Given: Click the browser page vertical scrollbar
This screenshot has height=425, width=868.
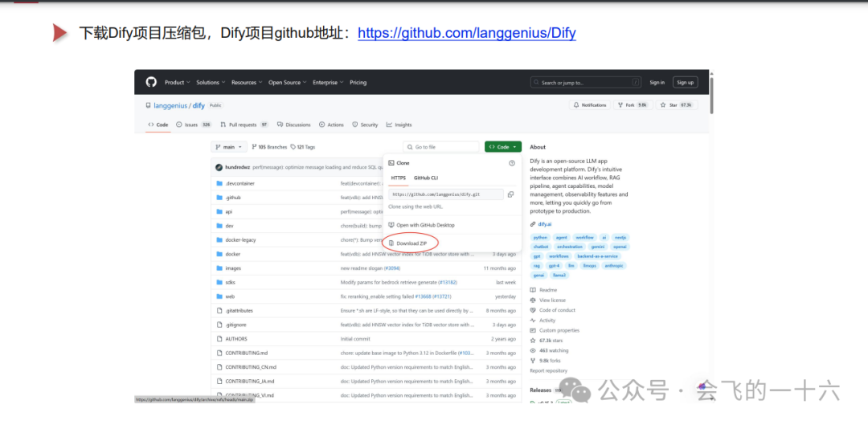Looking at the screenshot, I should click(x=711, y=94).
